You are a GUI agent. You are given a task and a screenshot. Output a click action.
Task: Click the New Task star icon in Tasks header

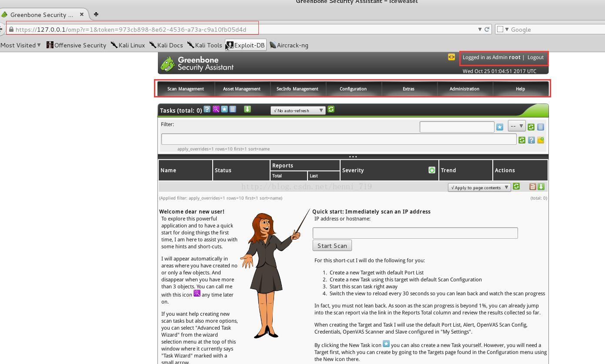224,109
